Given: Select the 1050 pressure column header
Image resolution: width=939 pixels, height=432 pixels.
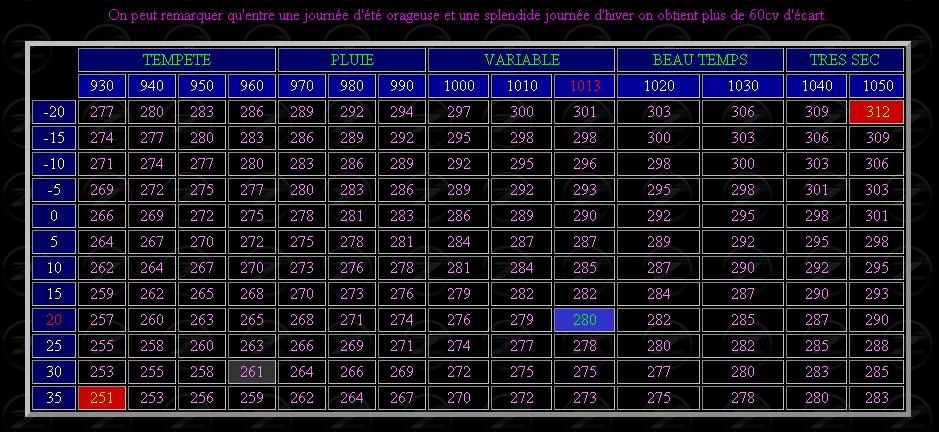Looking at the screenshot, I should tap(877, 86).
